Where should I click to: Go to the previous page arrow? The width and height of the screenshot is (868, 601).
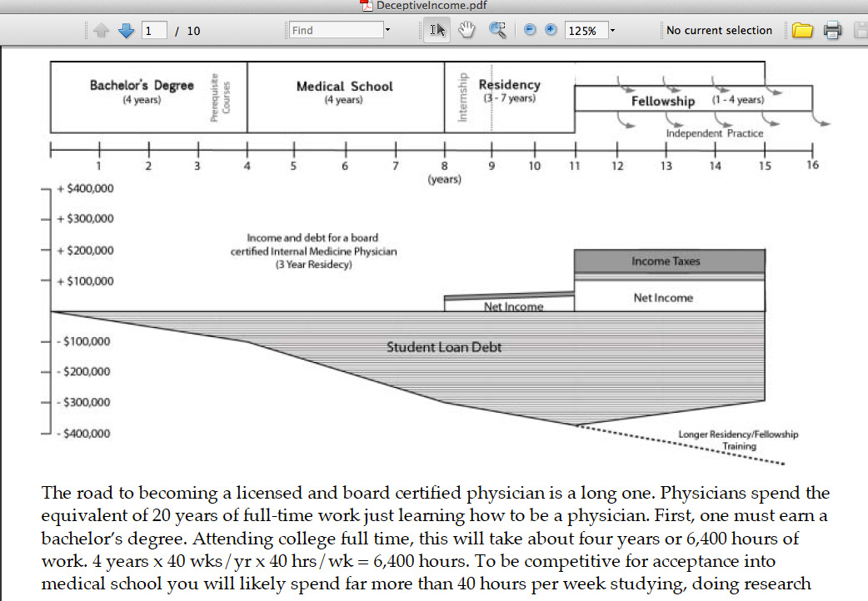[x=101, y=30]
